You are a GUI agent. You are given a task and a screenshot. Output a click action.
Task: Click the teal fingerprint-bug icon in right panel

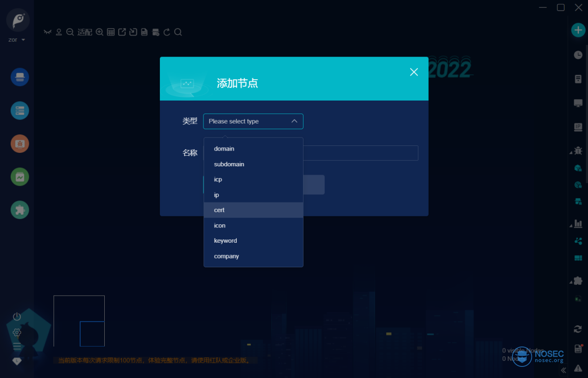tap(578, 184)
